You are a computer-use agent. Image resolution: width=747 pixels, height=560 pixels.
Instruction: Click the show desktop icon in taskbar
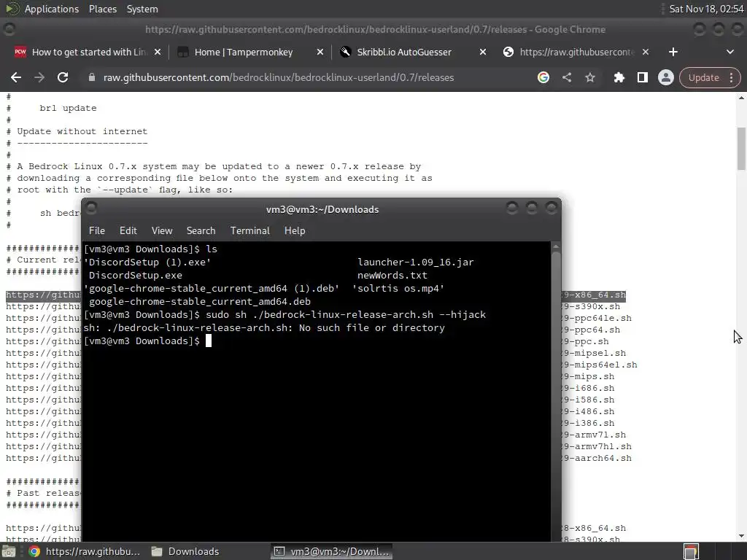coord(9,551)
